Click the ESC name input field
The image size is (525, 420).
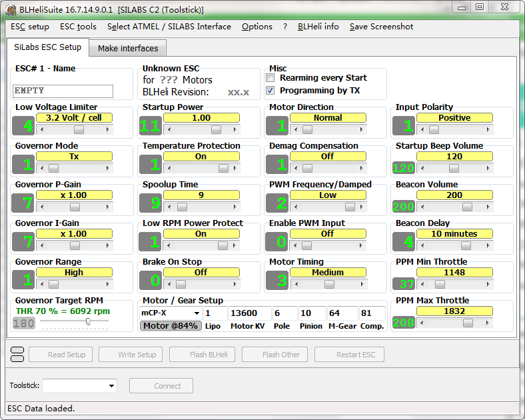[63, 91]
